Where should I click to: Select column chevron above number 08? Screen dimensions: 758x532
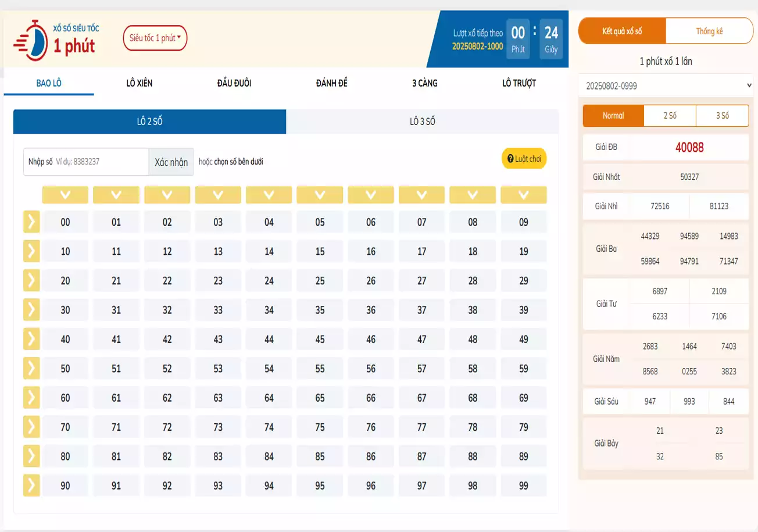pos(473,195)
